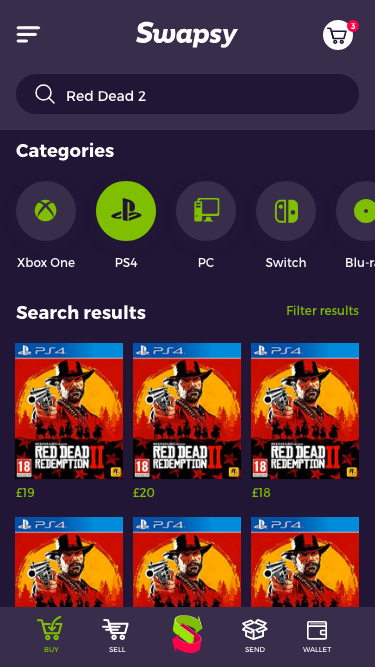Focus the Red Dead 2 search field

point(188,94)
